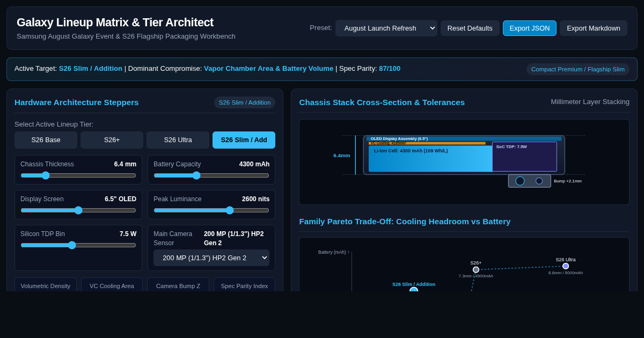
Task: Open the Preset dropdown
Action: click(x=386, y=28)
